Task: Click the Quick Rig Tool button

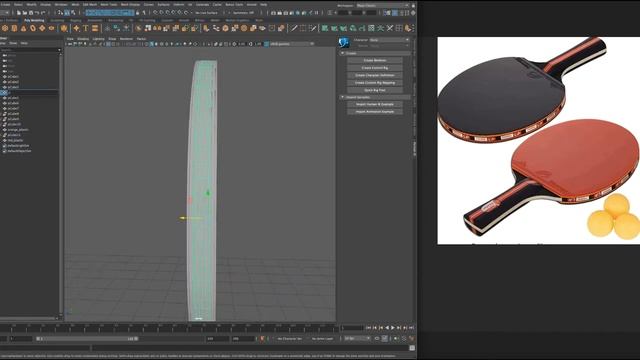Action: click(x=375, y=90)
